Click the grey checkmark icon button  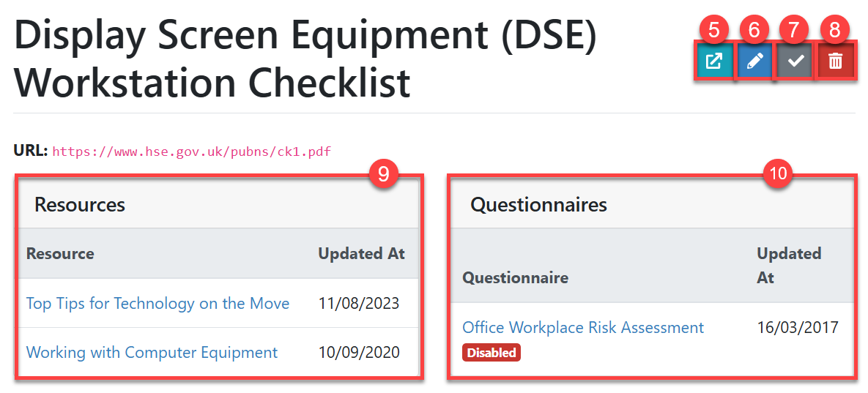[x=795, y=61]
